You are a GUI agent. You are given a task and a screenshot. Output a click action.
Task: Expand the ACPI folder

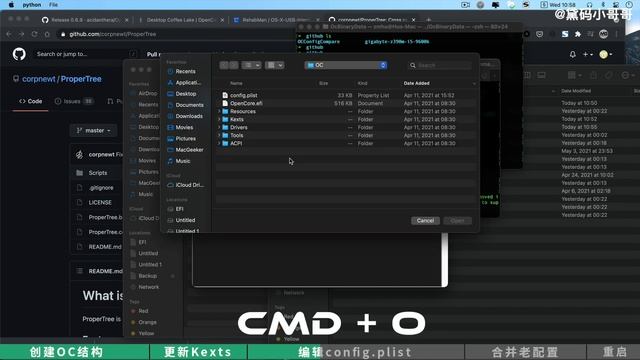(219, 143)
